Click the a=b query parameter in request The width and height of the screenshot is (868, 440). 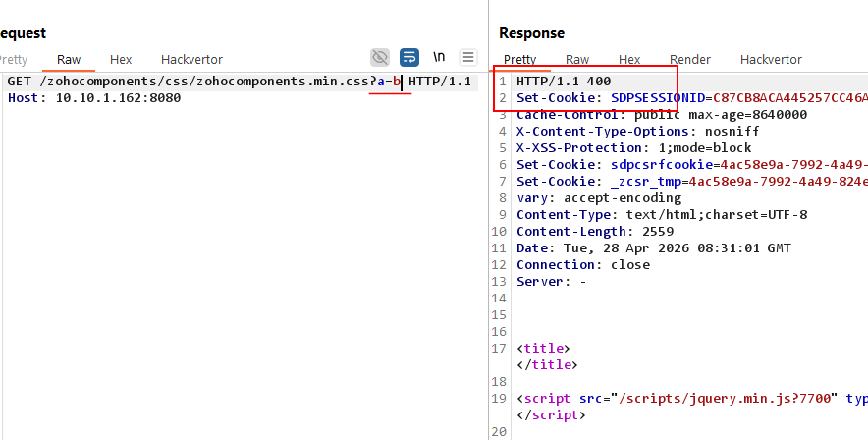click(389, 82)
